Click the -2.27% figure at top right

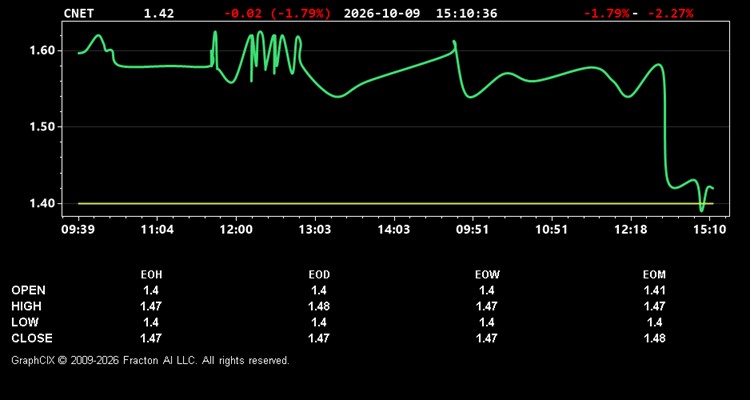click(670, 13)
